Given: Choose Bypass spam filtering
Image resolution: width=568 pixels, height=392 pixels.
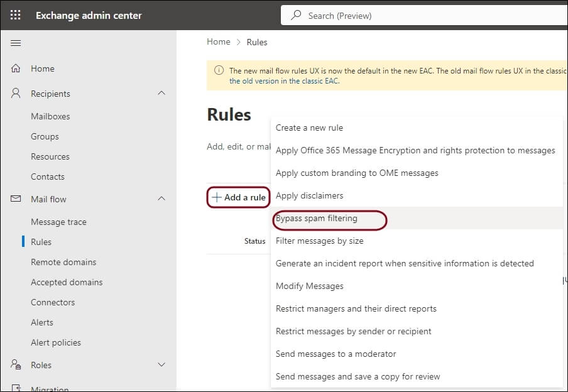Looking at the screenshot, I should click(317, 219).
